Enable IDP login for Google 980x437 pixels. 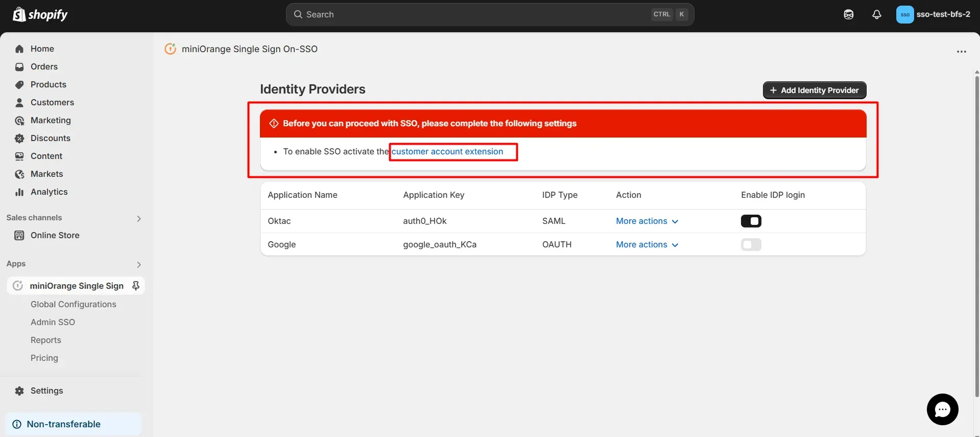pyautogui.click(x=751, y=244)
